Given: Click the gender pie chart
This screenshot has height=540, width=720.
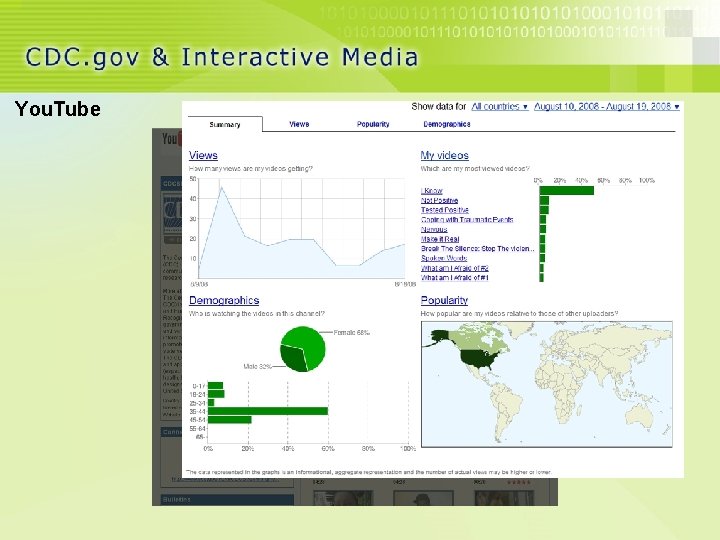Looking at the screenshot, I should point(303,349).
